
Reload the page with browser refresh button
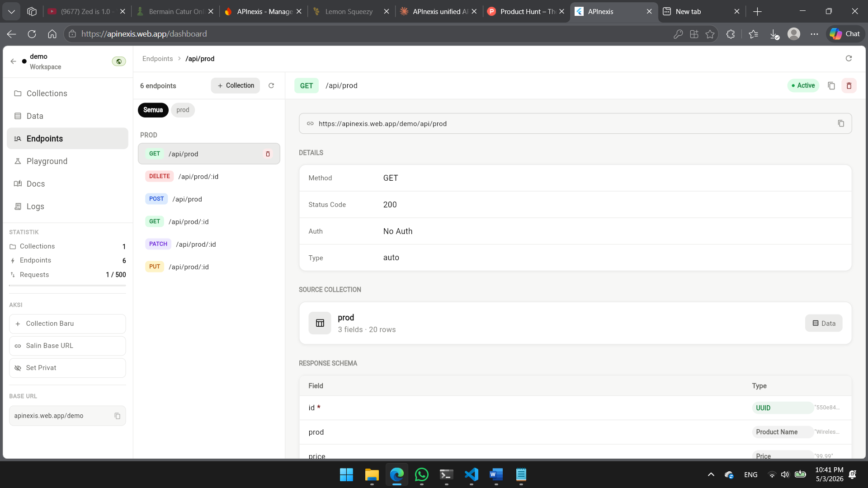32,34
